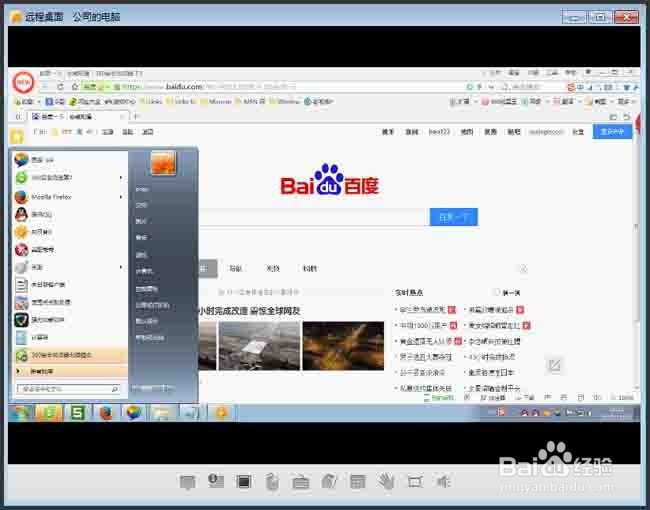This screenshot has height=510, width=650.
Task: Click the hand icon in remote desktop toolbar
Action: (x=386, y=481)
